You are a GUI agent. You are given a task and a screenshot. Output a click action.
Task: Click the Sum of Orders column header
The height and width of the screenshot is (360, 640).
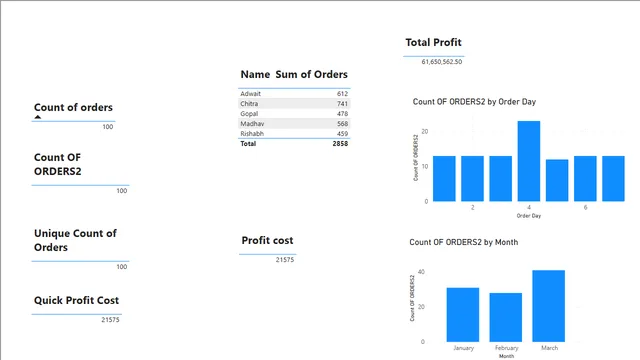coord(311,74)
